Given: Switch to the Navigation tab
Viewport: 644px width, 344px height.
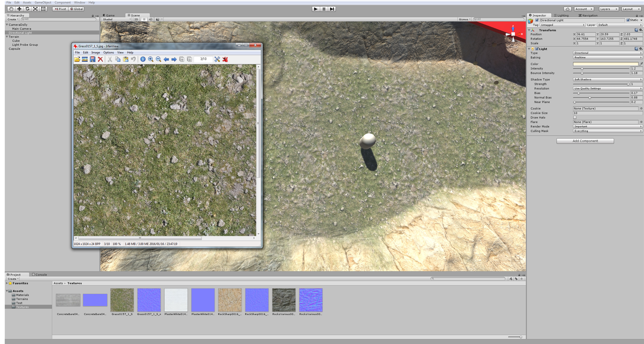Looking at the screenshot, I should [588, 15].
